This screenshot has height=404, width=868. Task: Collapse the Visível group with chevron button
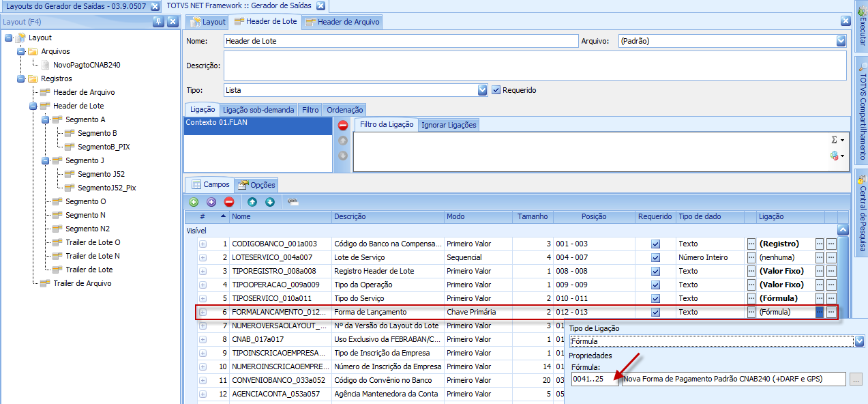coord(843,231)
